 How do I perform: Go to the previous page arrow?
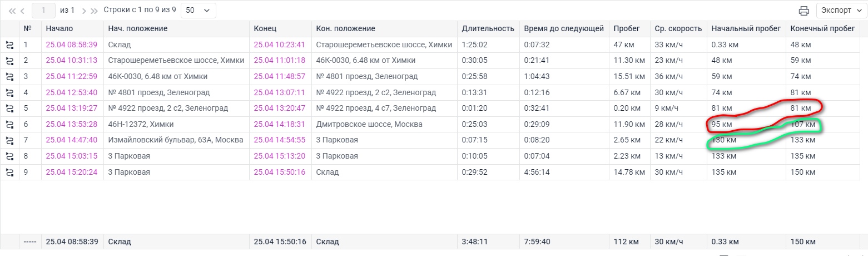tap(23, 11)
